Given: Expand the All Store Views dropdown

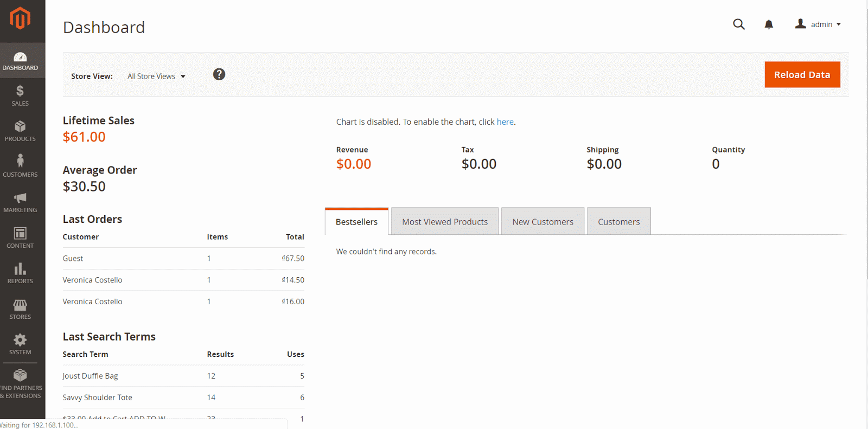Looking at the screenshot, I should point(156,76).
